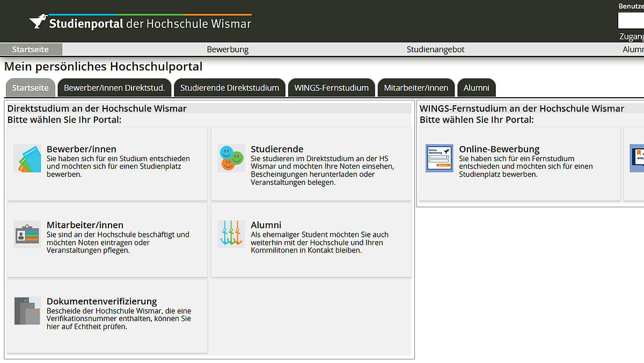Image resolution: width=644 pixels, height=363 pixels.
Task: Switch to the Studierende Direktstudium tab
Action: pyautogui.click(x=230, y=88)
